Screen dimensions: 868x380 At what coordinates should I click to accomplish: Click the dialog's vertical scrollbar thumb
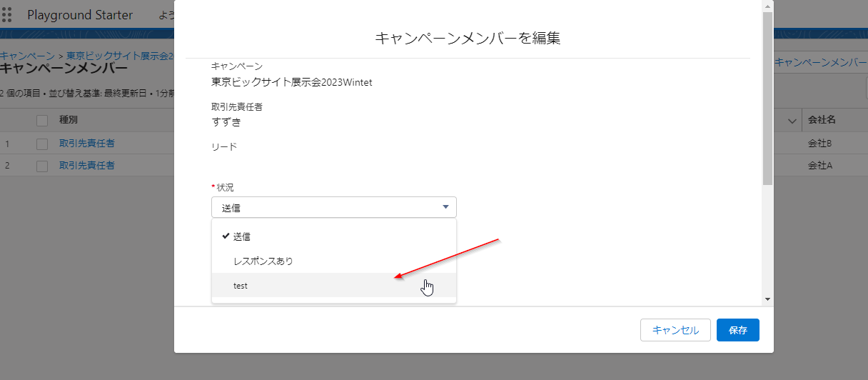[x=767, y=98]
